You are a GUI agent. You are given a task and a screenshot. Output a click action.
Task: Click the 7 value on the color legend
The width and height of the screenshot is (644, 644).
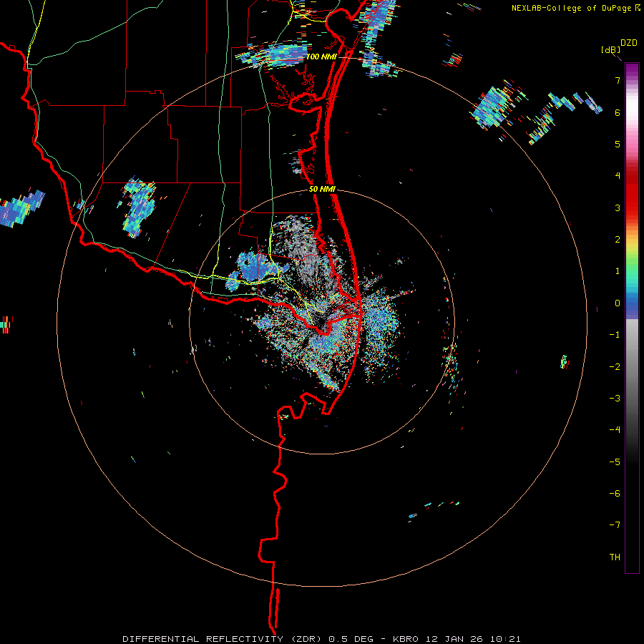click(x=618, y=80)
